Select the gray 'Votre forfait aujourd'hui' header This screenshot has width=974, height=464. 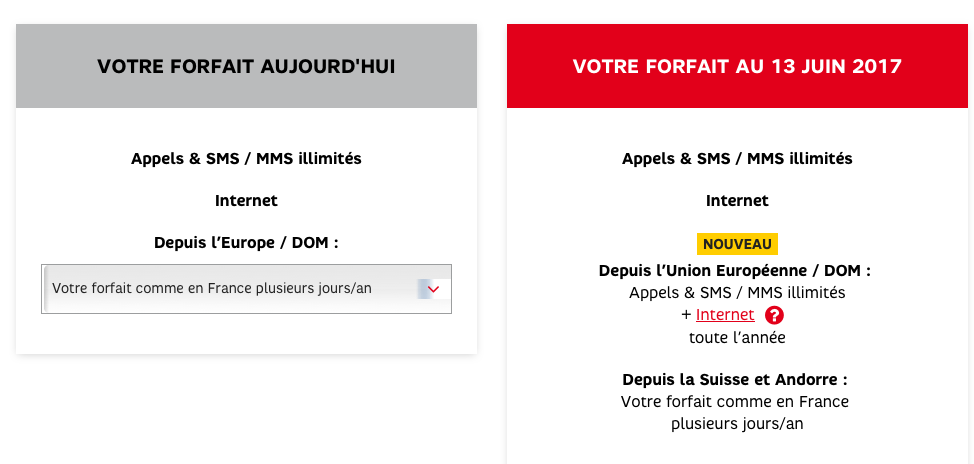click(x=246, y=66)
